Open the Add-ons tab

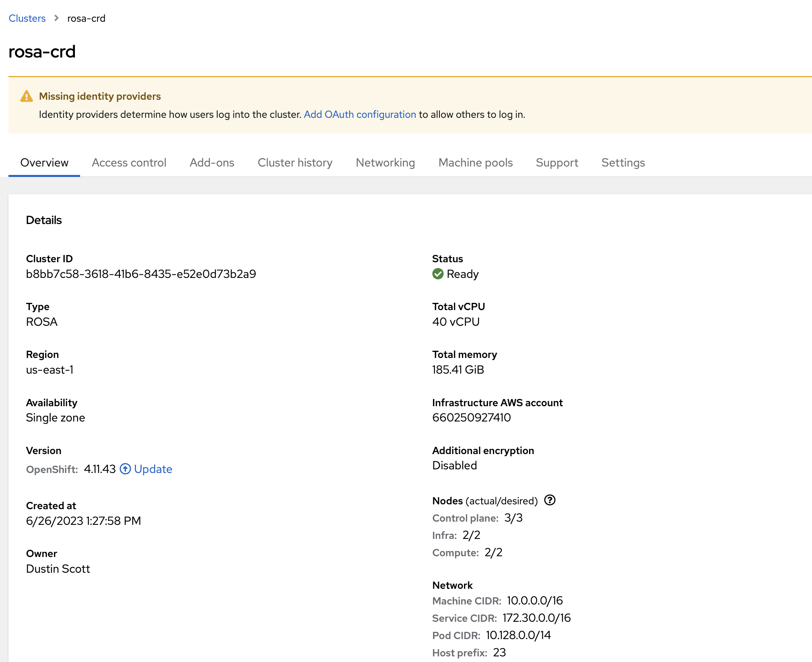point(212,162)
